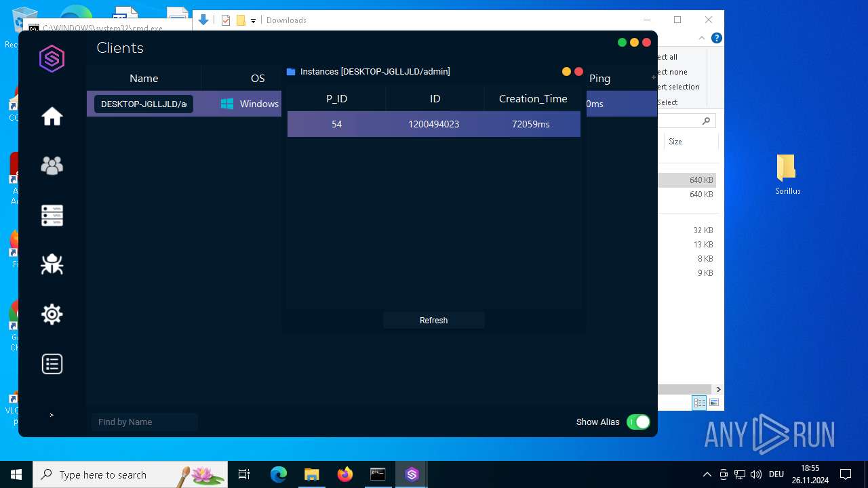This screenshot has width=868, height=488.
Task: Focus the Find by Name field
Action: coord(144,422)
